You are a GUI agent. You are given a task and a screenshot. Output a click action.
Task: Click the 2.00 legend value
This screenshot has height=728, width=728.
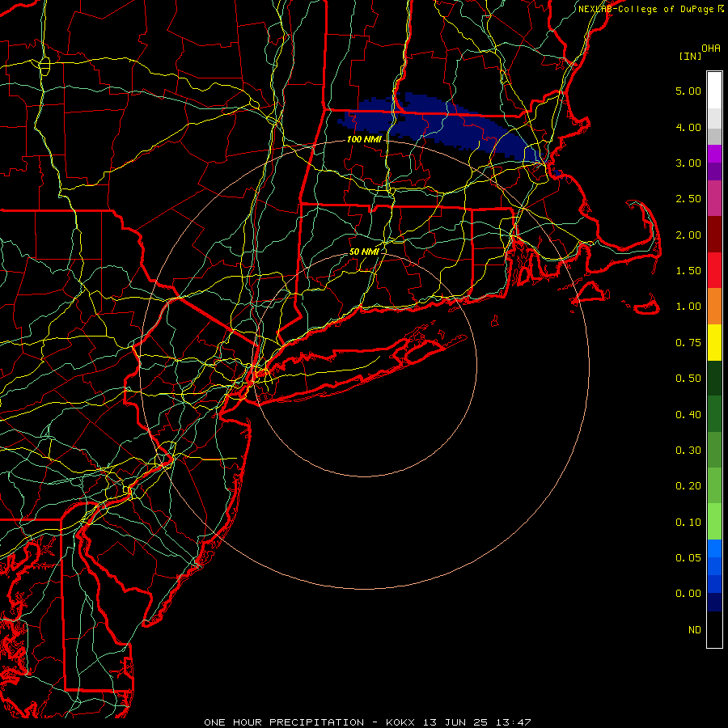(x=688, y=235)
